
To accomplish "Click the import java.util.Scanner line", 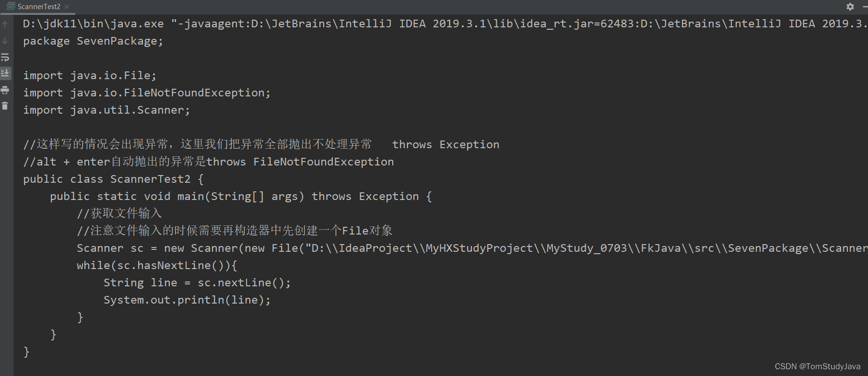I will [x=106, y=110].
